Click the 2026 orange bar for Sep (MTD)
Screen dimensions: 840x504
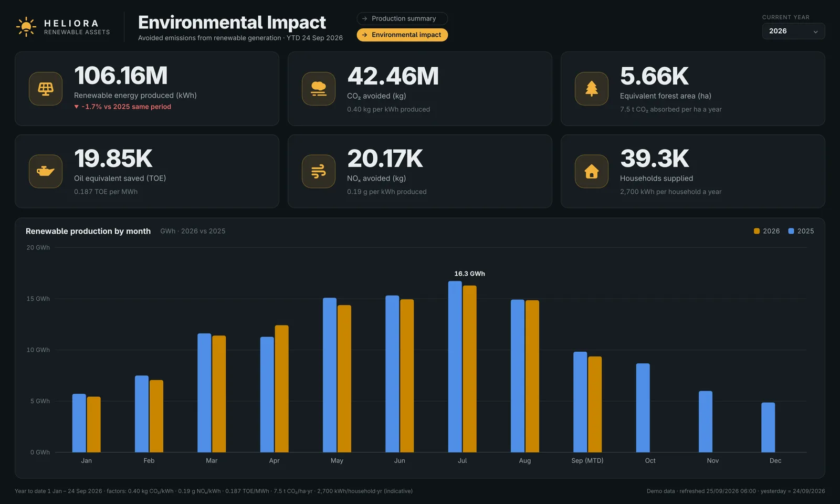pos(595,404)
